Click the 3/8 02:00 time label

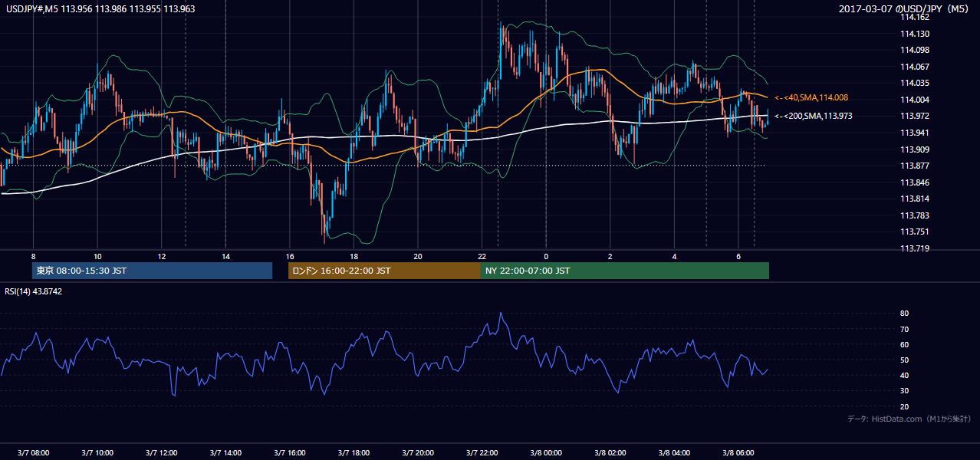610,452
